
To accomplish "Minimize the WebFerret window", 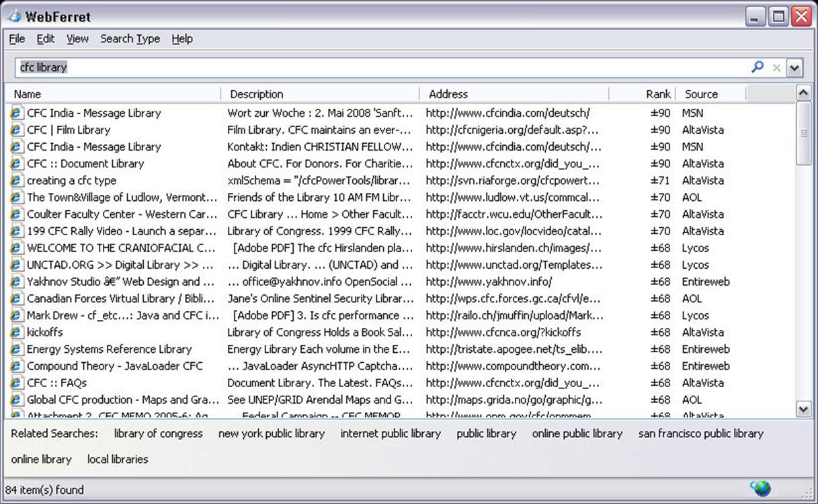I will tap(757, 17).
